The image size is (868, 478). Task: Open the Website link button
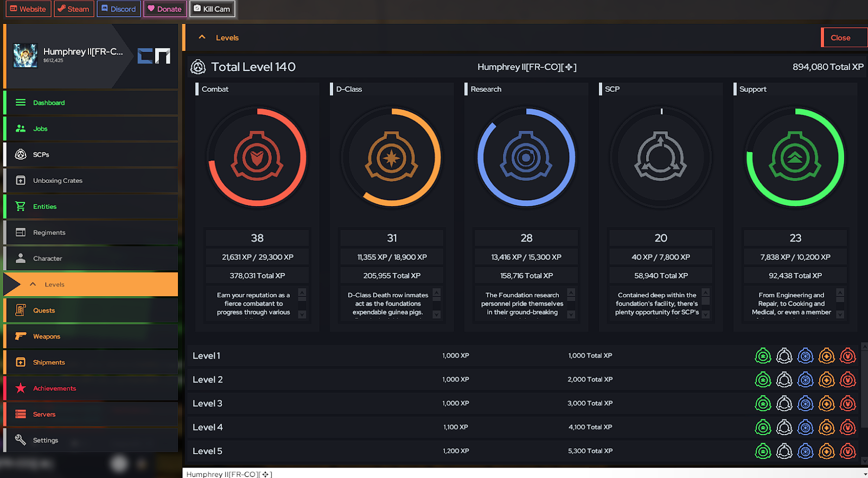[29, 9]
